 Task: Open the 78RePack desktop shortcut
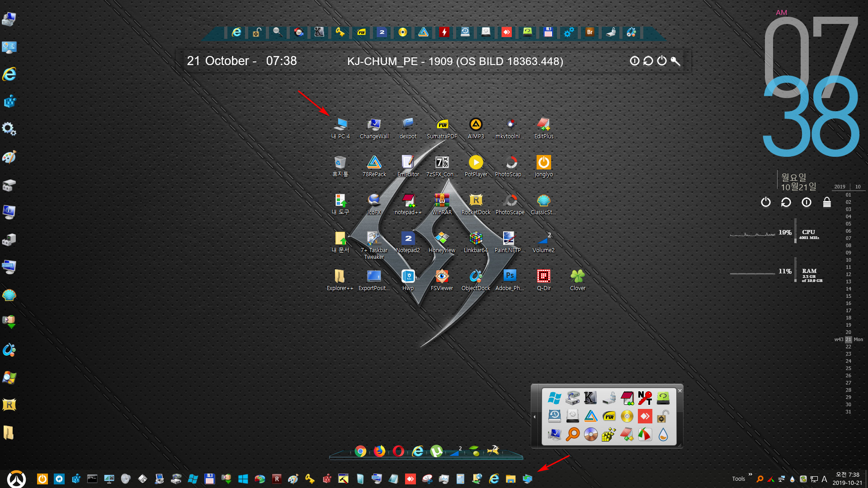coord(374,166)
